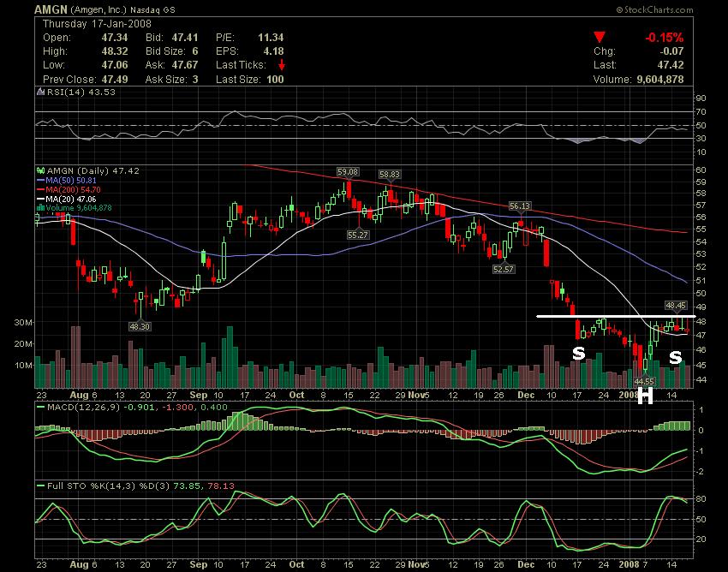Click the 59.08 peak price label

(348, 172)
